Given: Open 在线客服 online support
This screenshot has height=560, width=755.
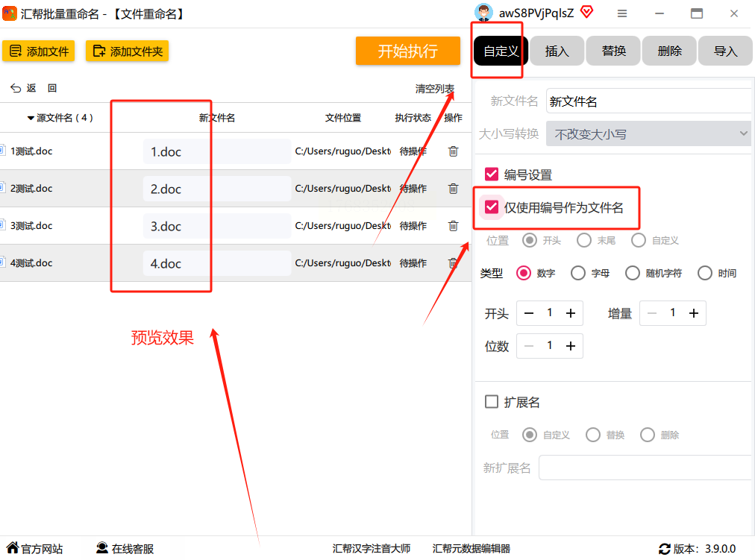Looking at the screenshot, I should pos(125,549).
